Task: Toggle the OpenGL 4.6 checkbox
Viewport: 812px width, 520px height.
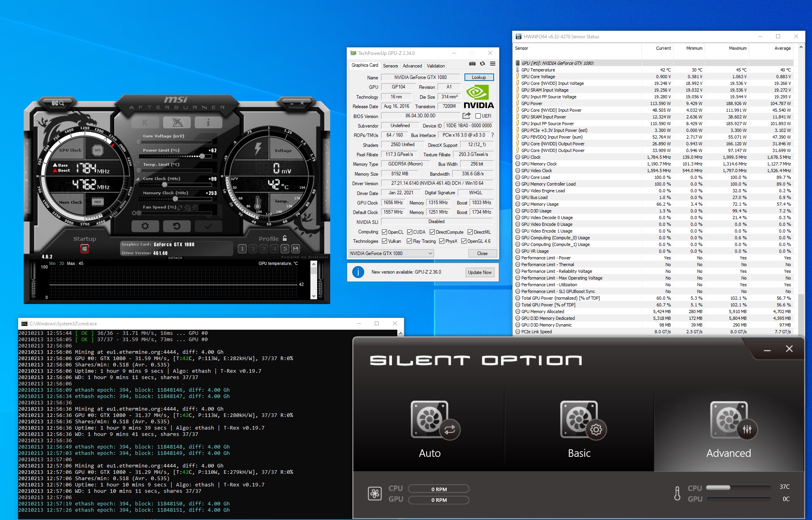Action: [x=464, y=241]
